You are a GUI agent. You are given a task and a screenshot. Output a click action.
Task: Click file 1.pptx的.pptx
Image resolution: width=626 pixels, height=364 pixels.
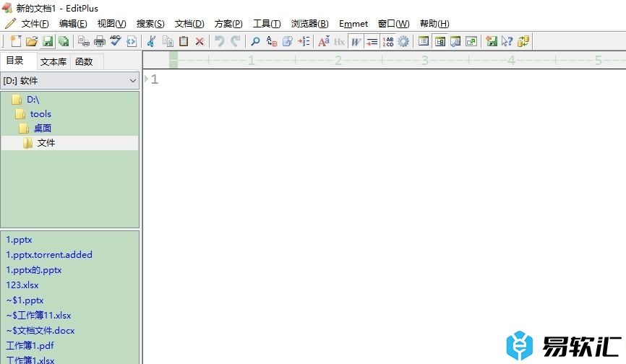[x=34, y=270]
